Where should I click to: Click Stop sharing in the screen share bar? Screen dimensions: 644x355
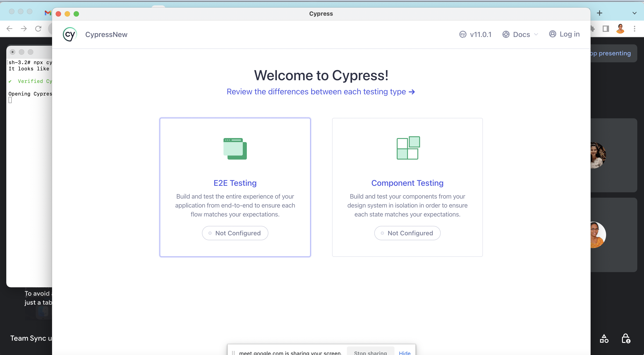point(370,351)
